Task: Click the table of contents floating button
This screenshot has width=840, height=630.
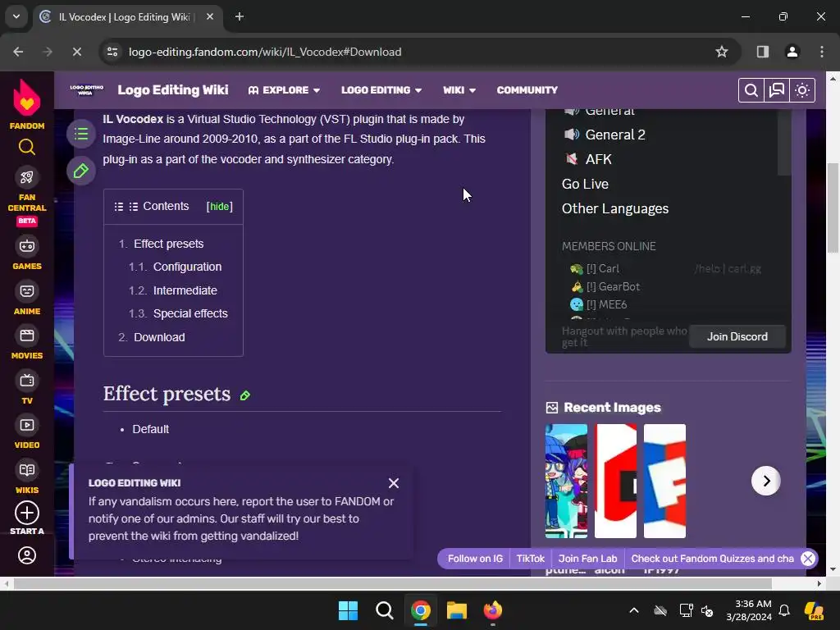Action: pos(81,134)
